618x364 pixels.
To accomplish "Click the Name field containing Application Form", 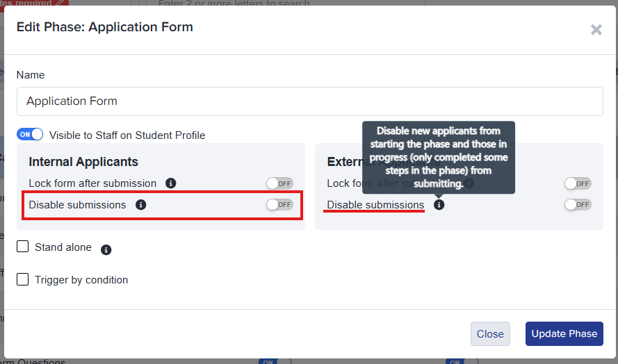I will point(309,101).
